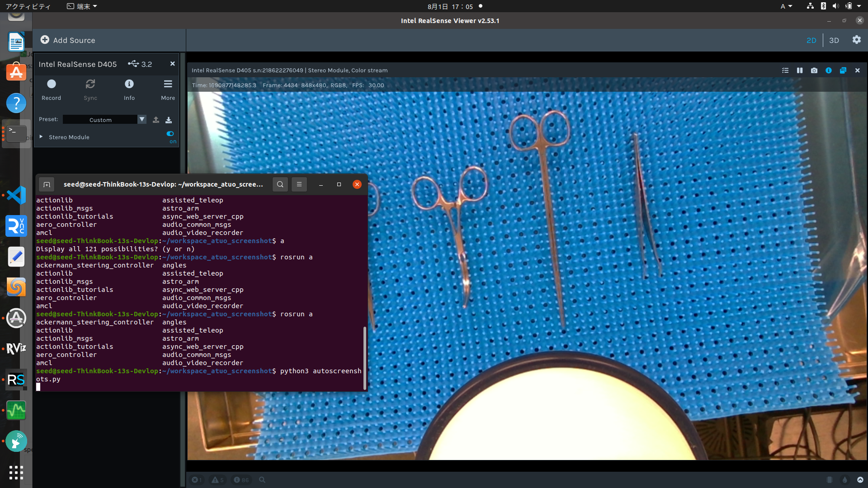Expand the Stereo Module section

pyautogui.click(x=41, y=137)
